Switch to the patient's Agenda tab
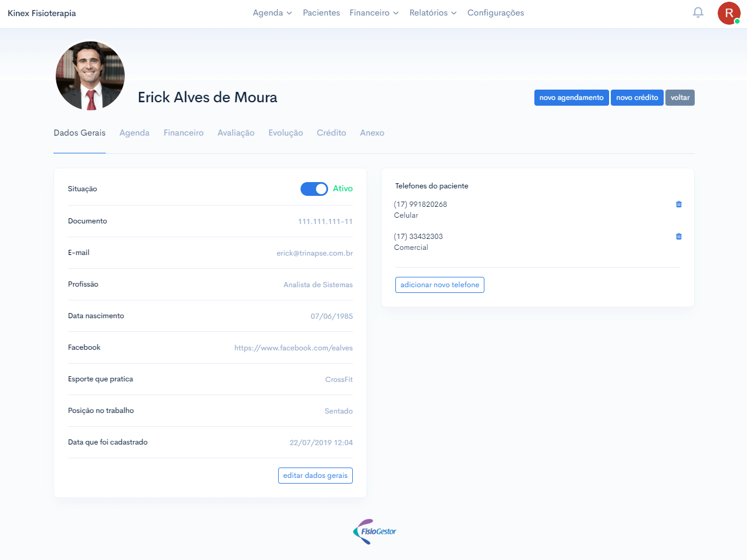This screenshot has width=747, height=560. 134,133
